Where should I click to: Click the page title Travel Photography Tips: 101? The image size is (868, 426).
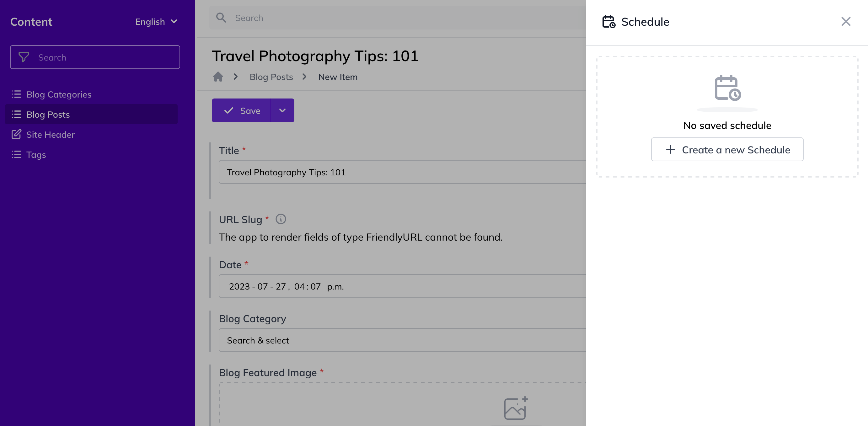click(315, 56)
